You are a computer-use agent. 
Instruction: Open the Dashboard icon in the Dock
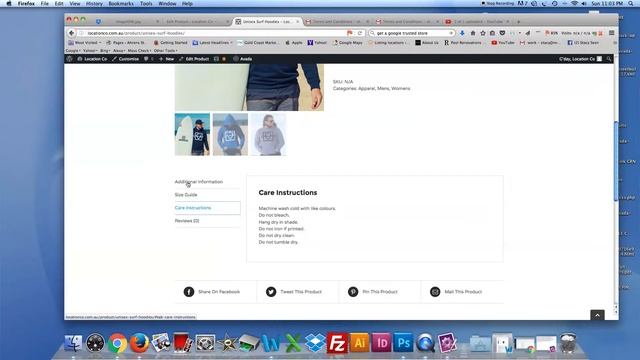(x=95, y=343)
